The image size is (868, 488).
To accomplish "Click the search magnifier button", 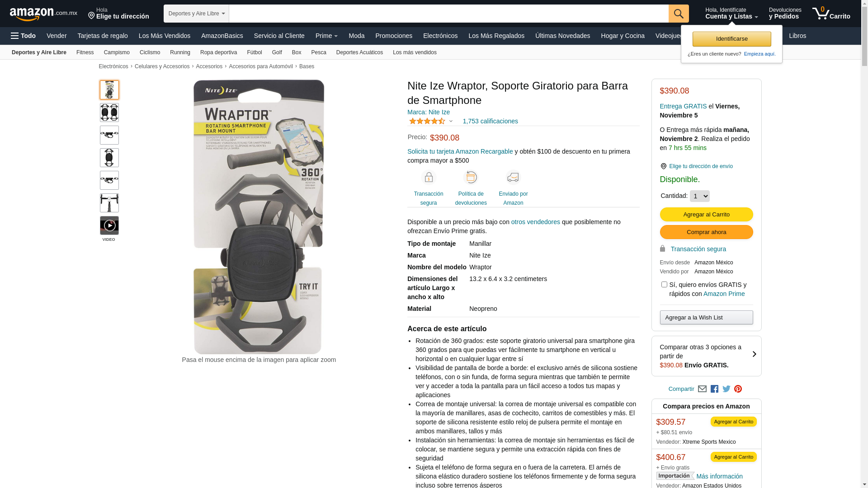I will tap(679, 14).
